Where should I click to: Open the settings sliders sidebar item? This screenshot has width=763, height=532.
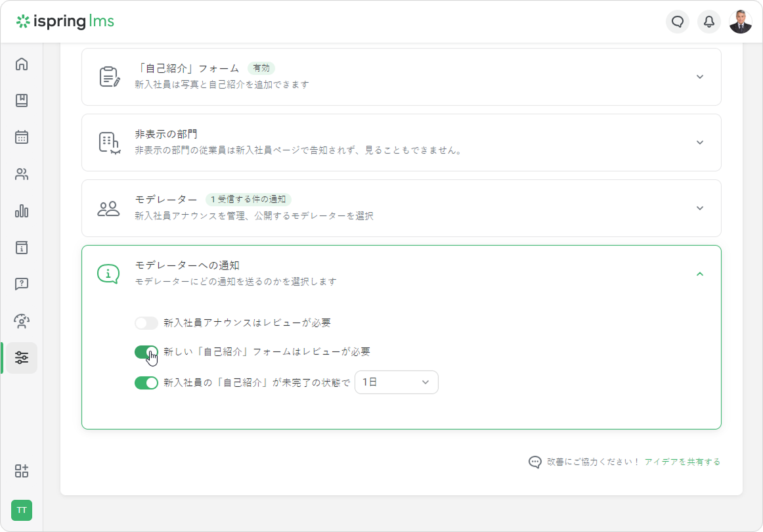click(x=22, y=358)
